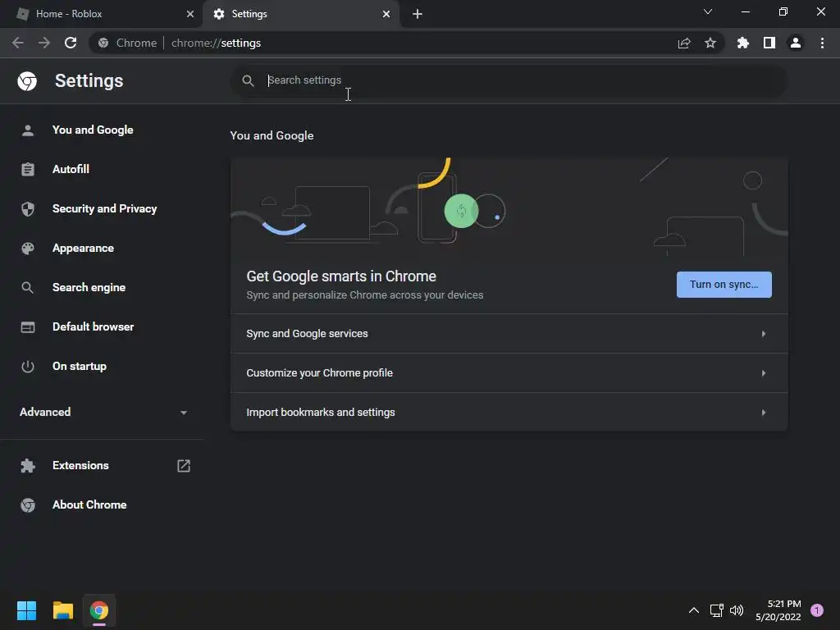Click the back navigation arrow
840x630 pixels.
point(18,43)
